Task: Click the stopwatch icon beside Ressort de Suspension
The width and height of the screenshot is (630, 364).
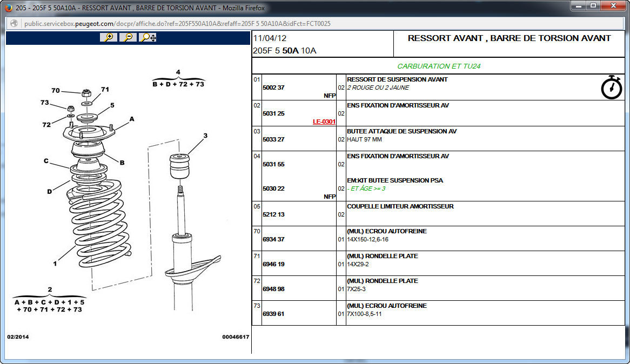Action: coord(611,87)
